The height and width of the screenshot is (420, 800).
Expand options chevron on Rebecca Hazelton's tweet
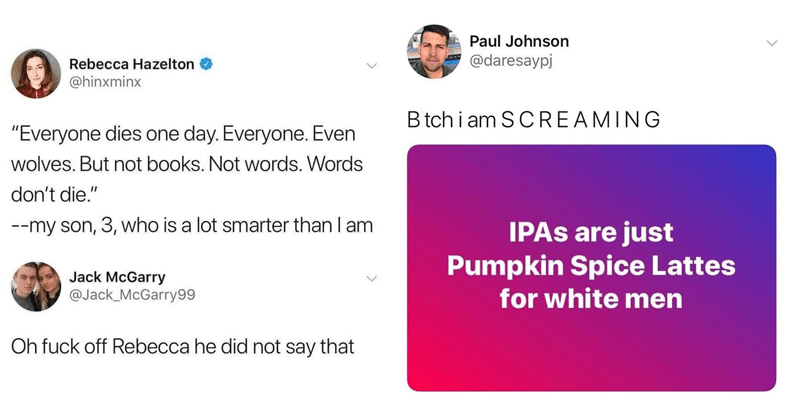[370, 66]
